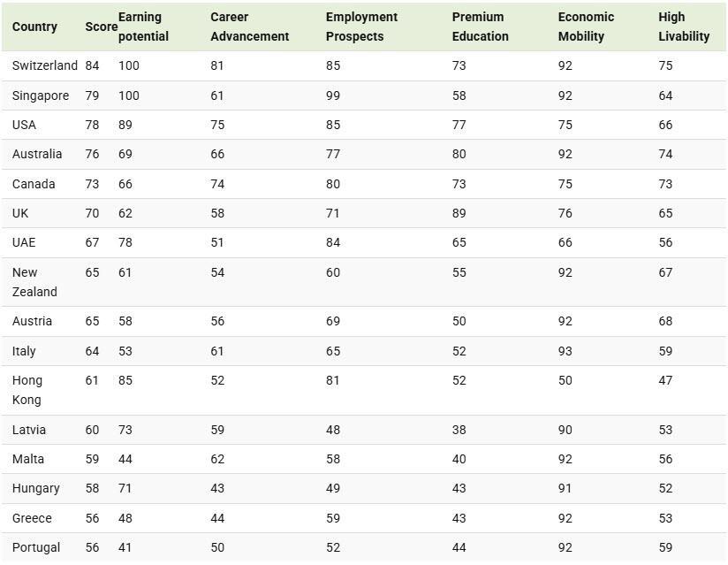The image size is (728, 565).
Task: Click the Premium Education column header
Action: click(480, 27)
